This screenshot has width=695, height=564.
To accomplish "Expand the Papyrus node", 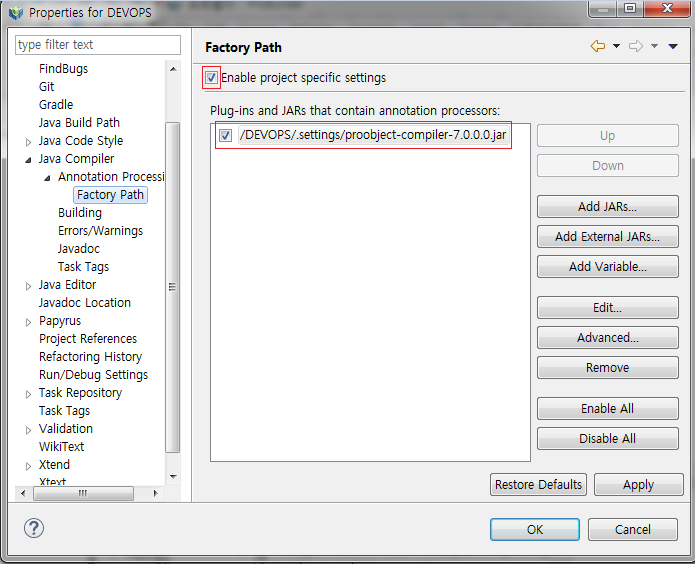I will (28, 322).
